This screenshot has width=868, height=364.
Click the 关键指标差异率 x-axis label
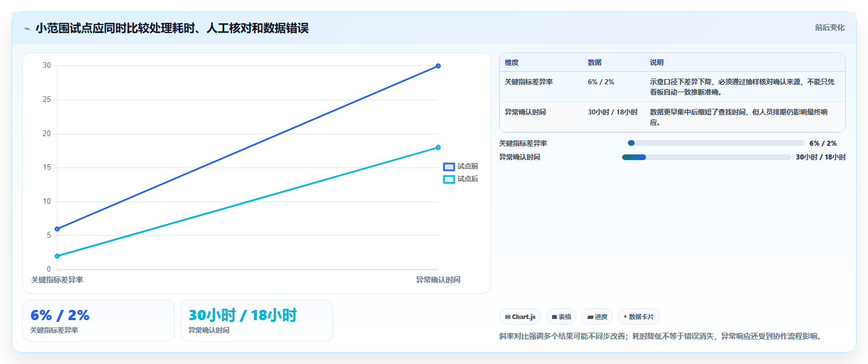[x=57, y=280]
